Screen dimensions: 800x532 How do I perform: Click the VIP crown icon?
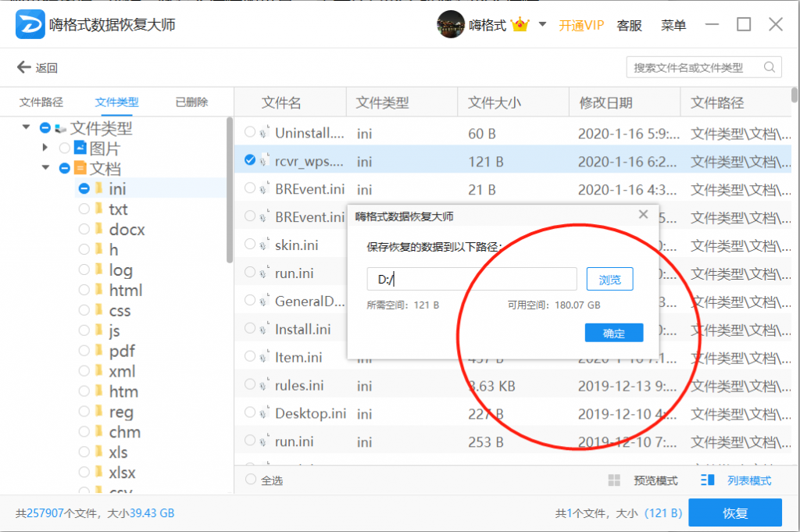click(520, 24)
